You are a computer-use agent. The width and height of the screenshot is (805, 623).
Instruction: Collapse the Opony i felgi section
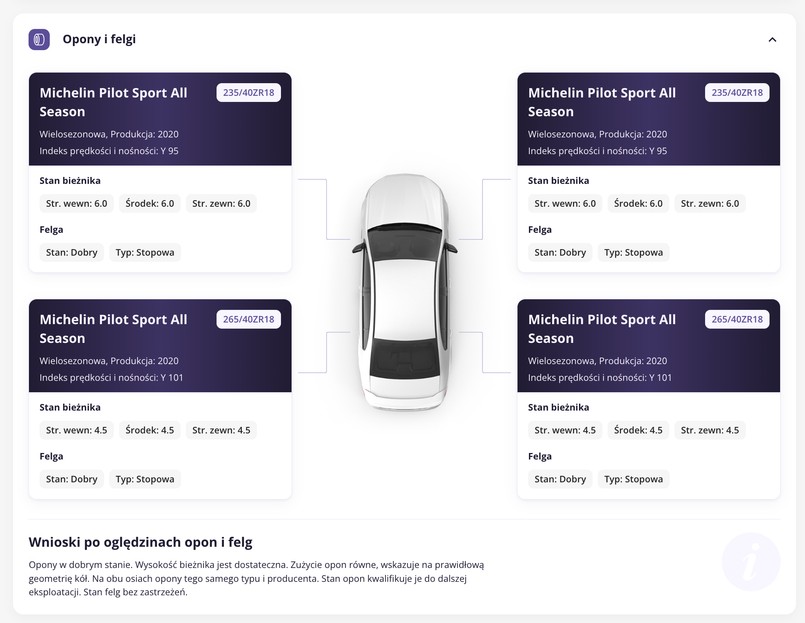coord(772,40)
